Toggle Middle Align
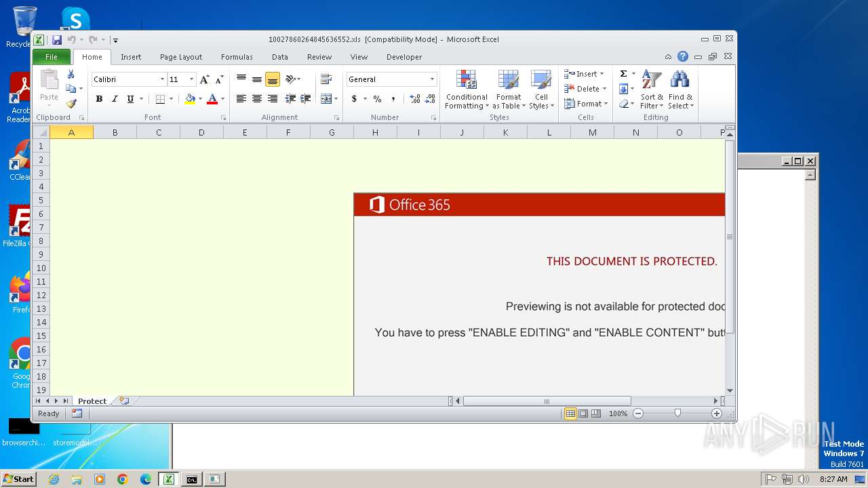This screenshot has width=868, height=488. (x=256, y=79)
